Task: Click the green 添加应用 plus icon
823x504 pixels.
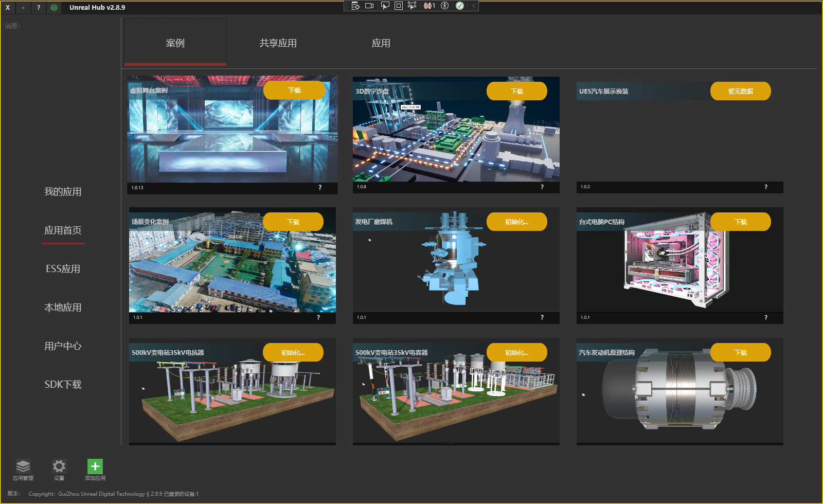Action: click(95, 467)
